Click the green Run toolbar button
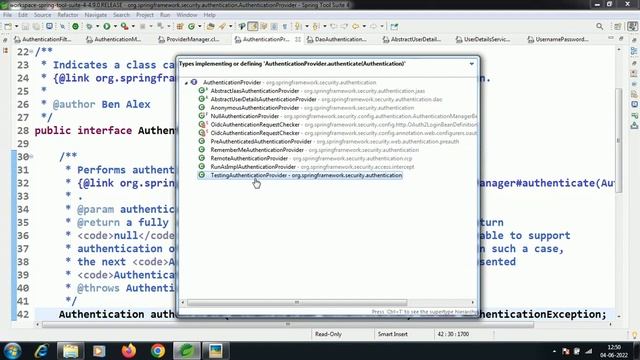Viewport: 640px width, 360px height. pyautogui.click(x=107, y=27)
